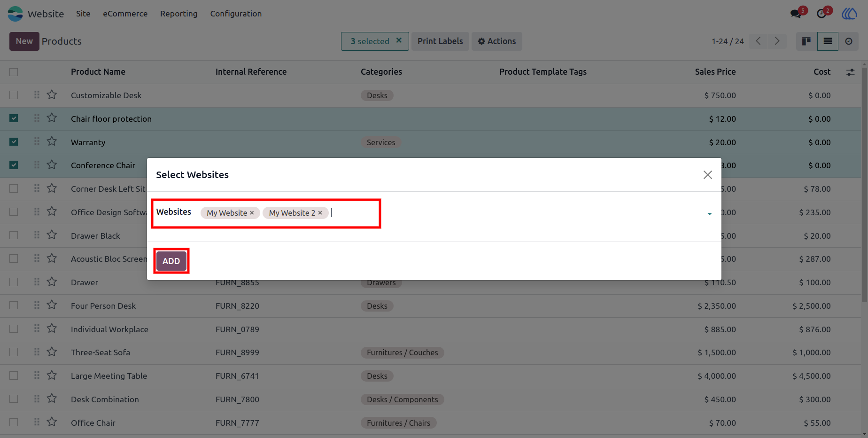Star the Four Person Desk product

[x=52, y=305]
